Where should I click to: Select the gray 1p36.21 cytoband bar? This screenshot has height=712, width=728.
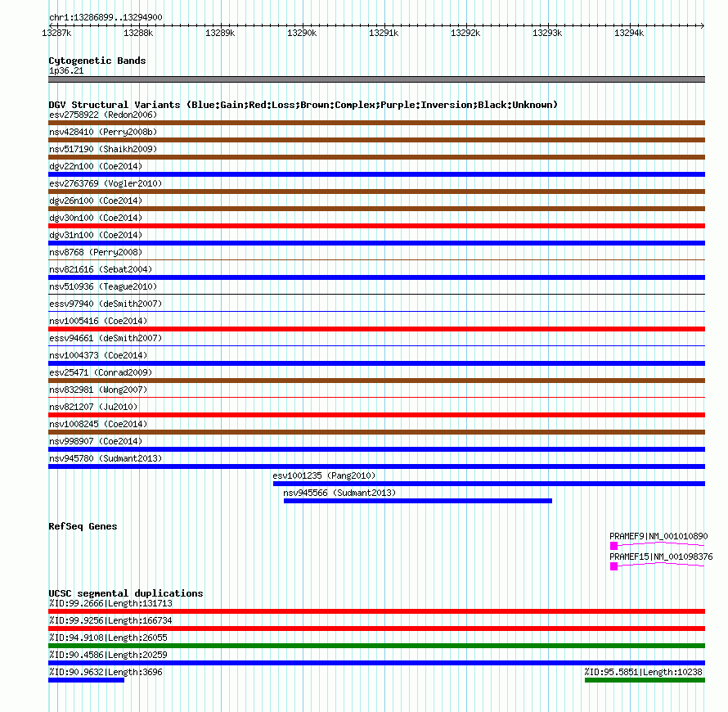click(x=376, y=79)
